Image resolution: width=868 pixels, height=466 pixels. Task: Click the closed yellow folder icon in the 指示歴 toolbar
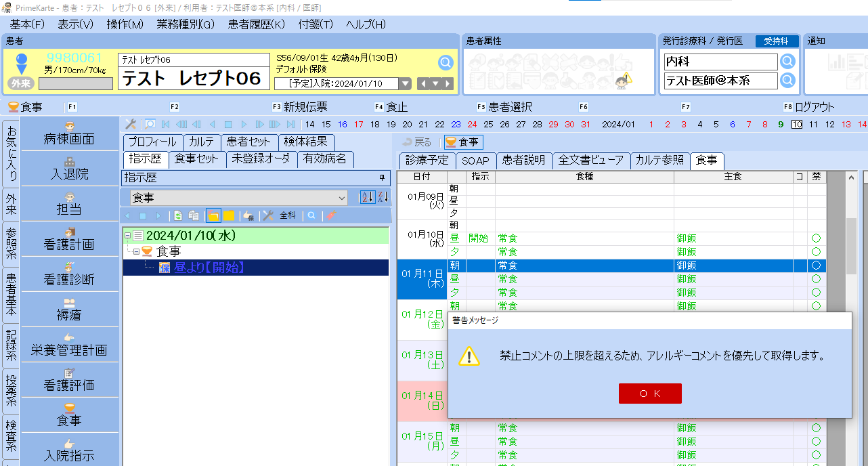tap(229, 215)
